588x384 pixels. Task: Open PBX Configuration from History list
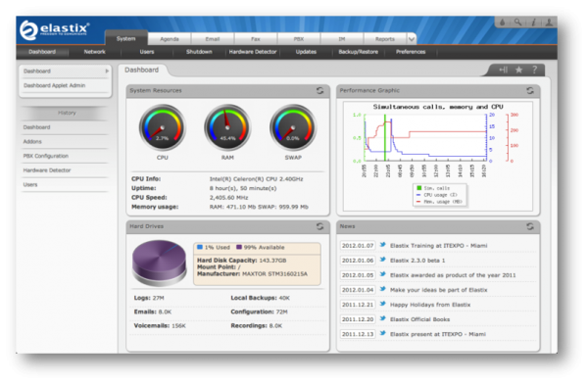[x=46, y=156]
